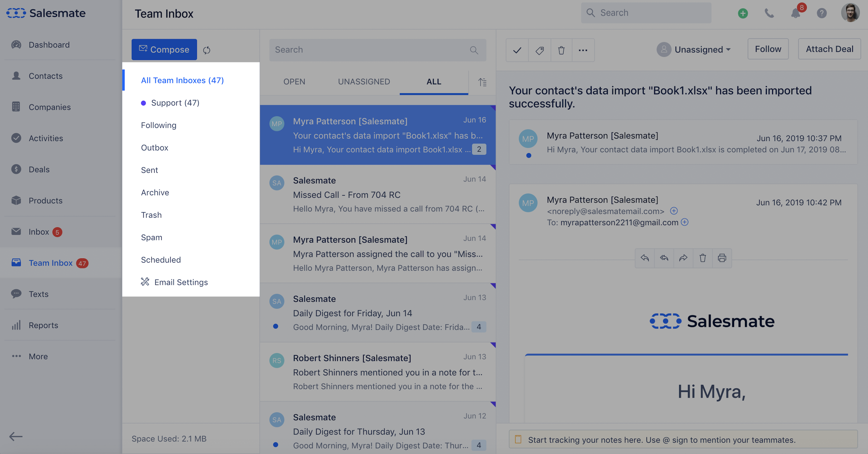Click the notes input field
The image size is (868, 454).
[x=683, y=439]
